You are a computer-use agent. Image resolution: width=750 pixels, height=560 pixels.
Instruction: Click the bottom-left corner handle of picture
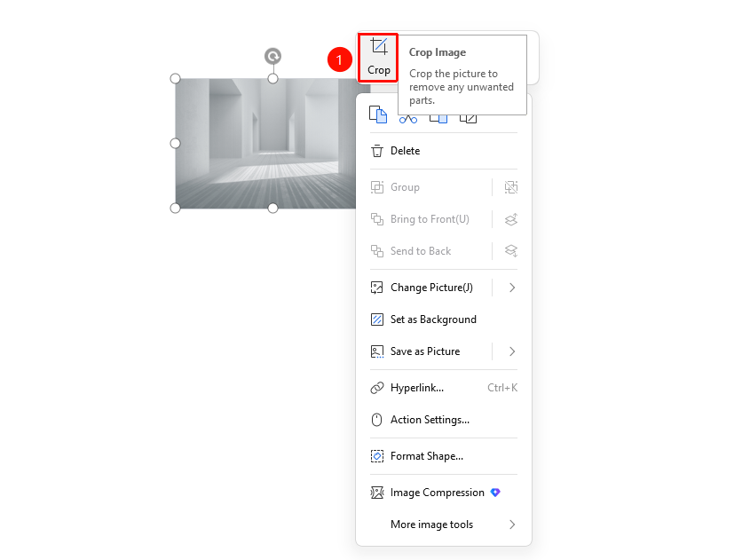[175, 208]
